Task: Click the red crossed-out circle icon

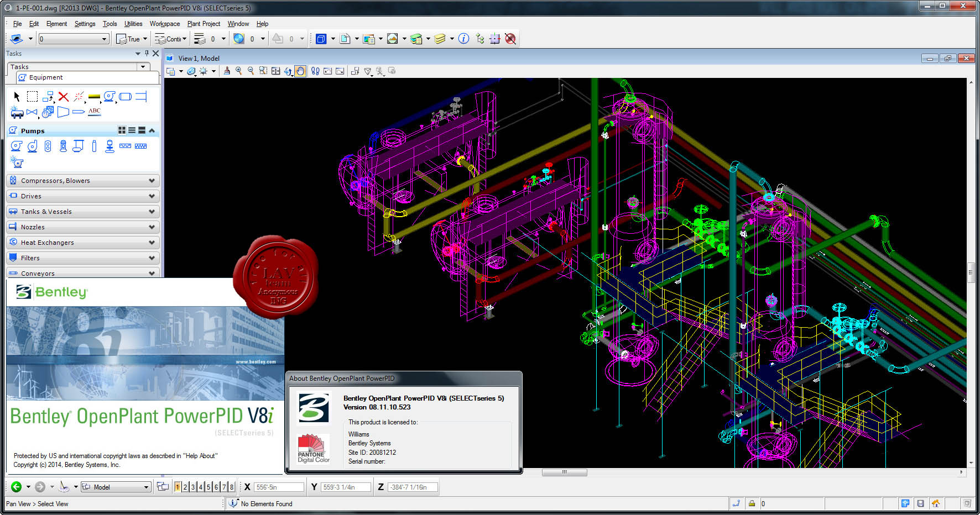Action: [510, 39]
